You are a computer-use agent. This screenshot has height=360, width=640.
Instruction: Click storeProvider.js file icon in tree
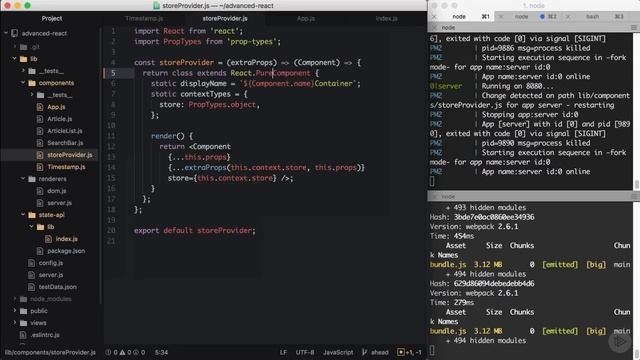(40, 155)
